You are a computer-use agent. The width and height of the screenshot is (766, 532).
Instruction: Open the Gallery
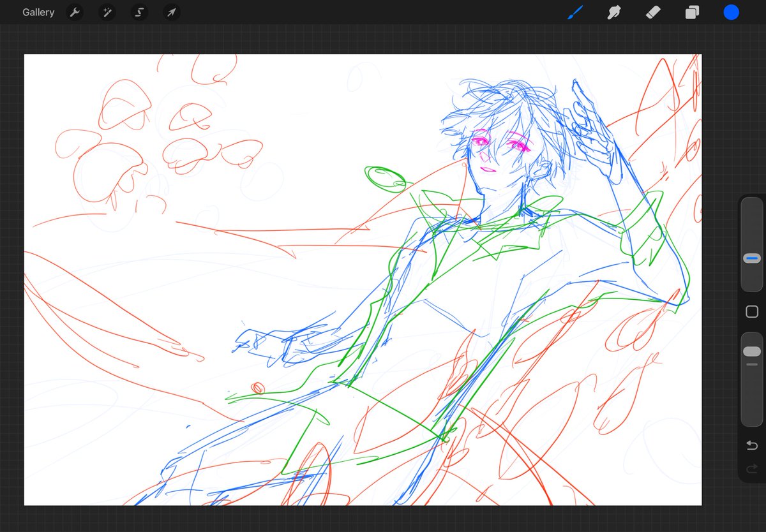[x=38, y=12]
